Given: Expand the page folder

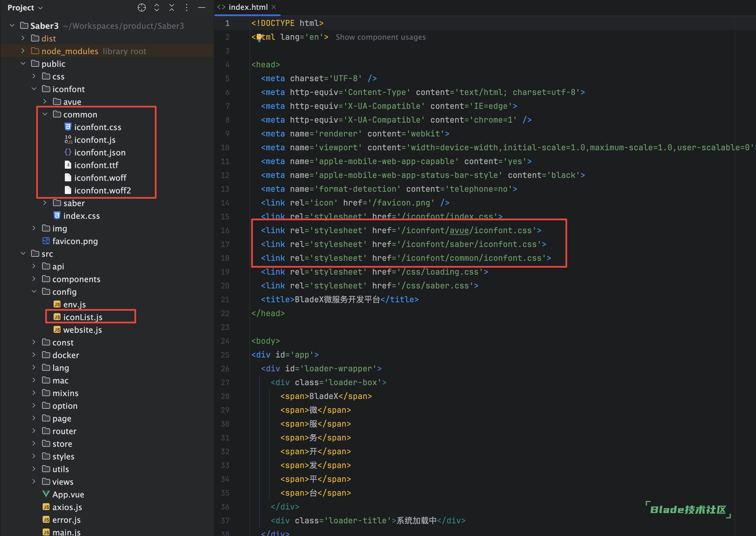Looking at the screenshot, I should [x=34, y=418].
